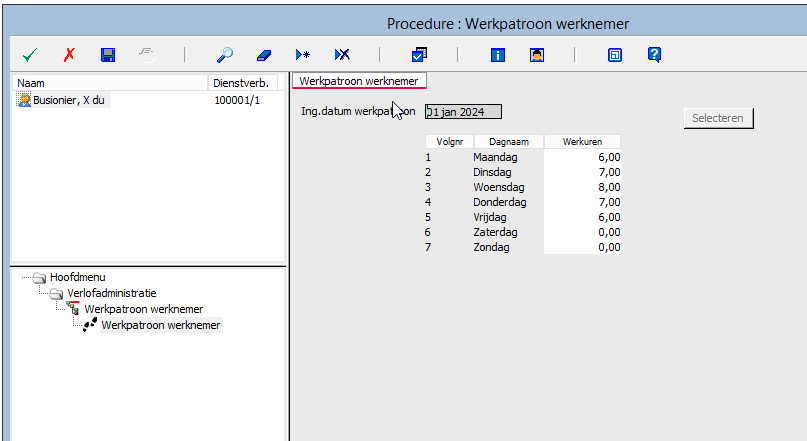807x441 pixels.
Task: Click the Zaterdag day name
Action: click(495, 232)
